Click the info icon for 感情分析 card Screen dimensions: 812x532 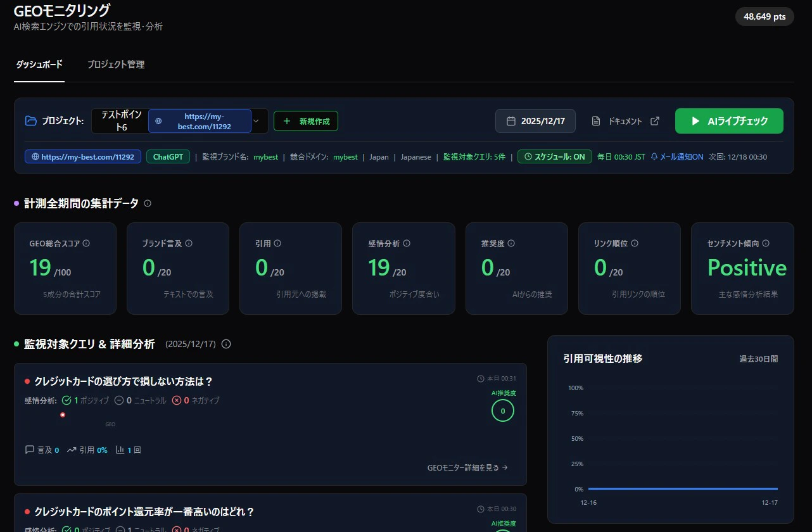(407, 243)
